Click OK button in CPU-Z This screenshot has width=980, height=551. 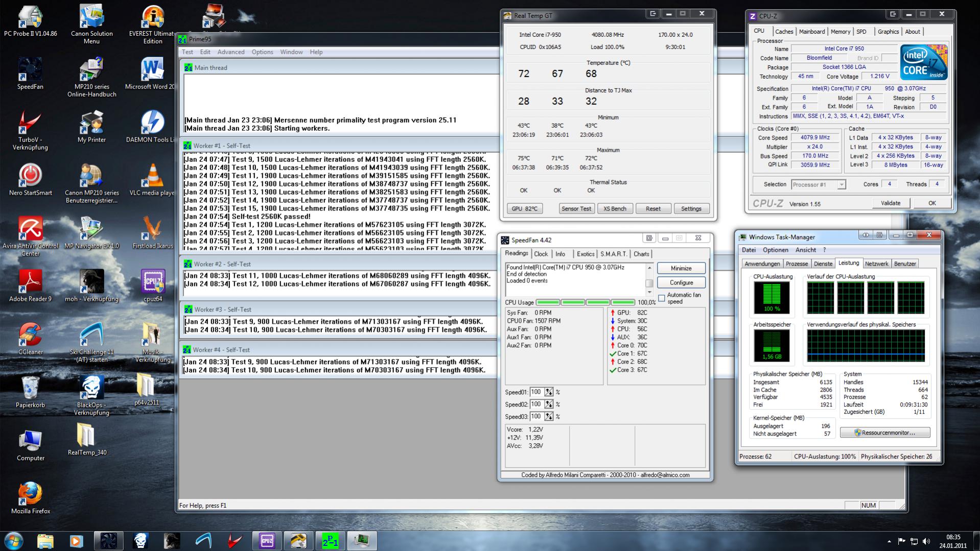pyautogui.click(x=932, y=203)
